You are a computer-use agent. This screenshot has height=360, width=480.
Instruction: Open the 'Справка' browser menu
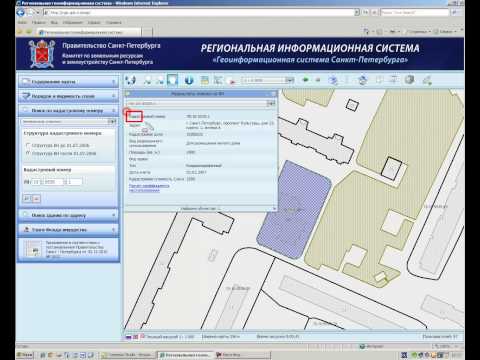114,23
